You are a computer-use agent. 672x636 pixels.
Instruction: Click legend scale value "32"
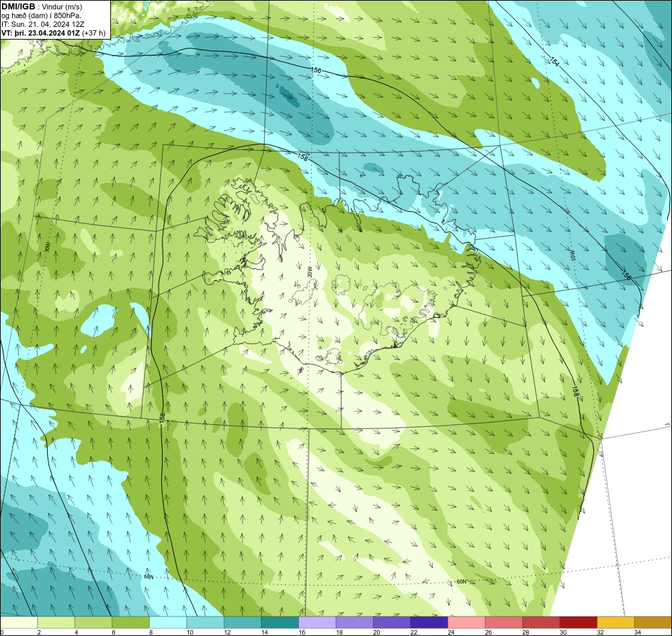[599, 632]
